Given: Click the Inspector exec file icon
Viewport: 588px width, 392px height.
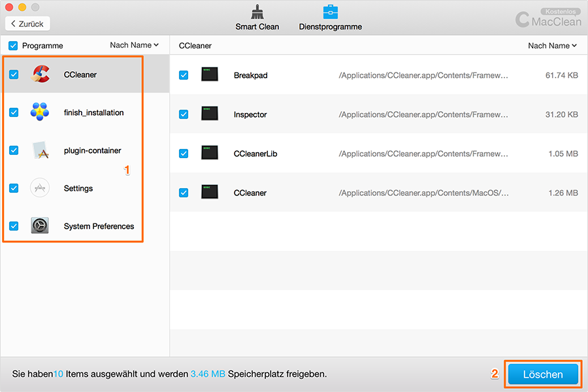Looking at the screenshot, I should coord(210,113).
